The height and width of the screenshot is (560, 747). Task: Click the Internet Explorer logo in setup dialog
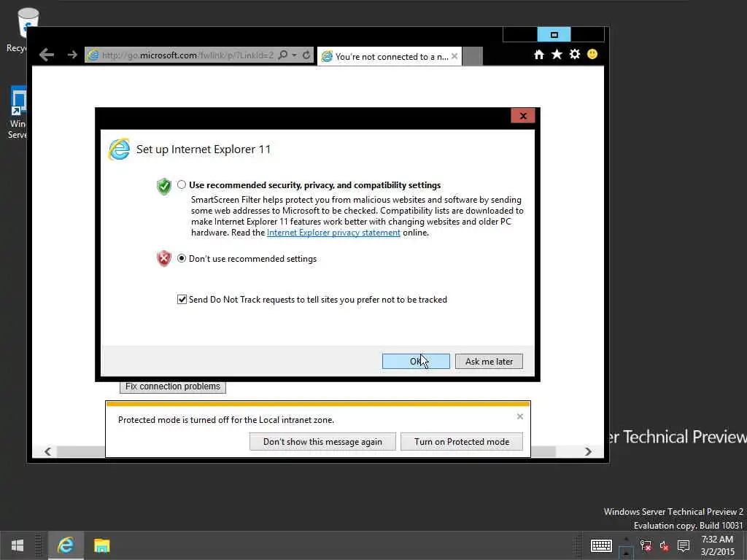(x=119, y=149)
